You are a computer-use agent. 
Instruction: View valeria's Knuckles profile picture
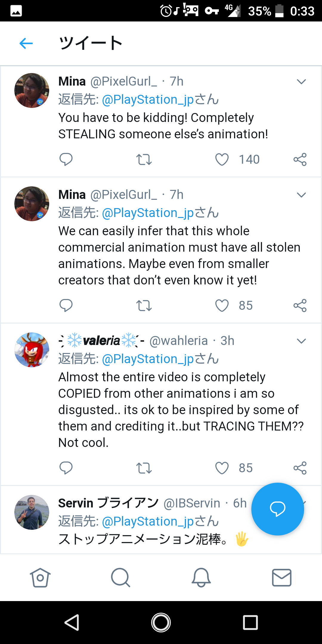coord(32,350)
